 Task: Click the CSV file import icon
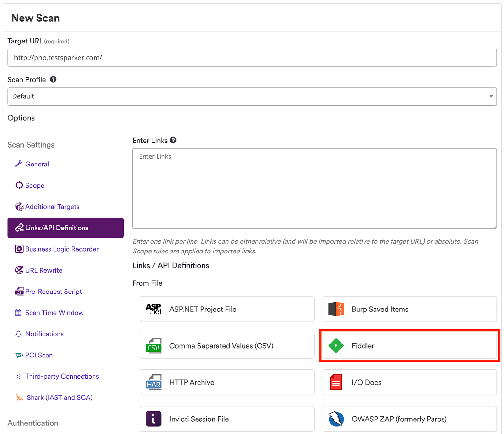(x=153, y=345)
